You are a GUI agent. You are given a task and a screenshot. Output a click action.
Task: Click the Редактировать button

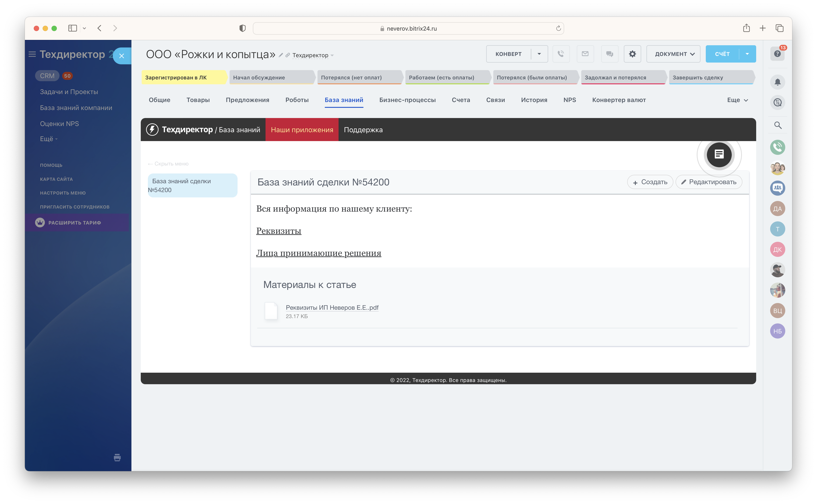click(x=709, y=182)
